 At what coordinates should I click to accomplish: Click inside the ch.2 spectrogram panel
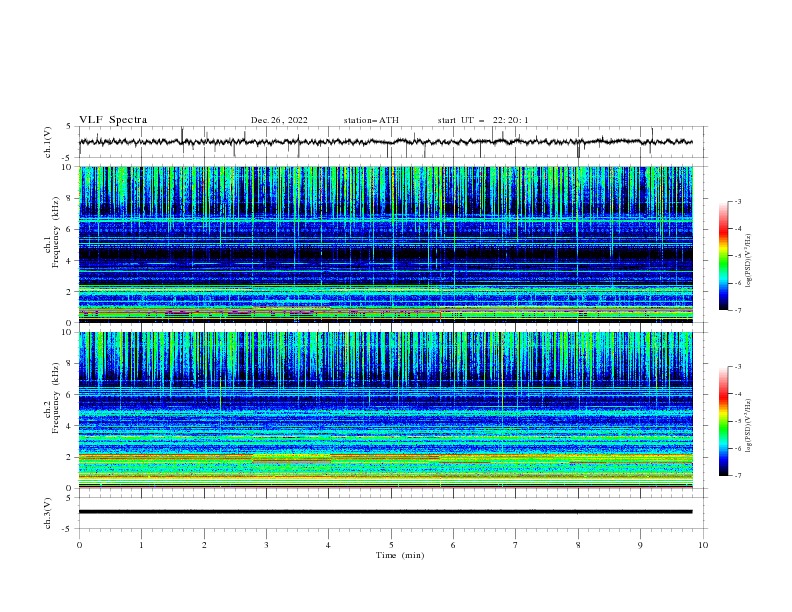[385, 410]
